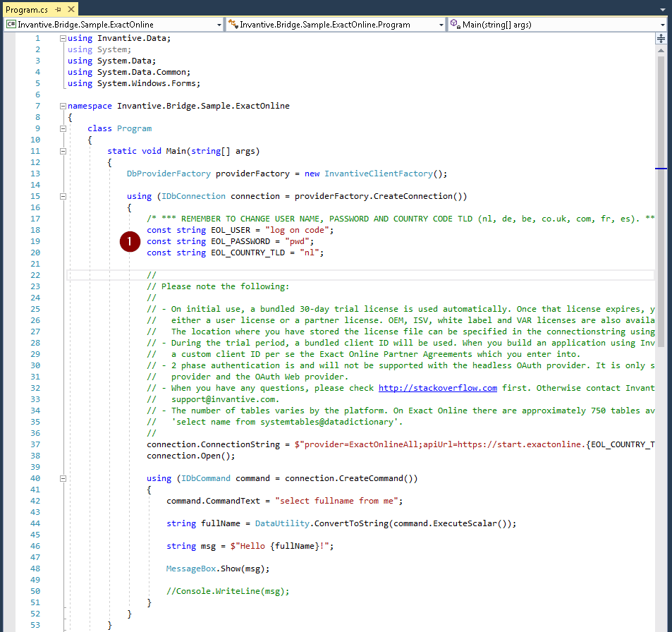
Task: Click the "nl" string on line 20
Action: click(310, 253)
